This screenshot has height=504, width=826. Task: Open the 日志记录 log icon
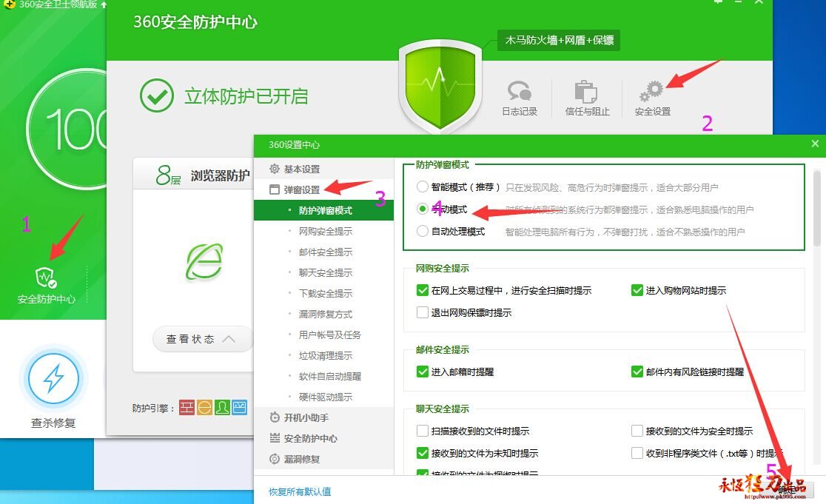(520, 90)
